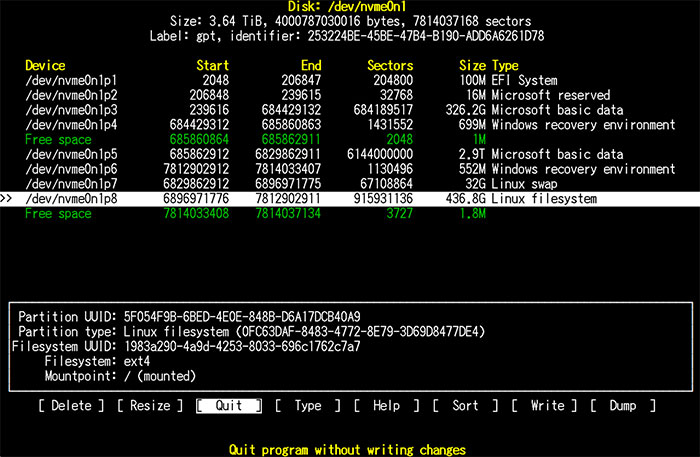The width and height of the screenshot is (700, 457).
Task: Click the >> selection cursor marker
Action: coord(6,199)
